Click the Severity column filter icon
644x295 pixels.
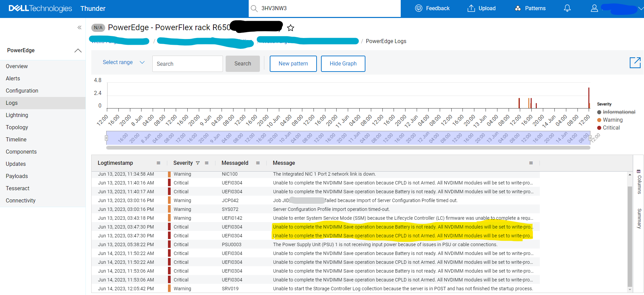(x=198, y=163)
